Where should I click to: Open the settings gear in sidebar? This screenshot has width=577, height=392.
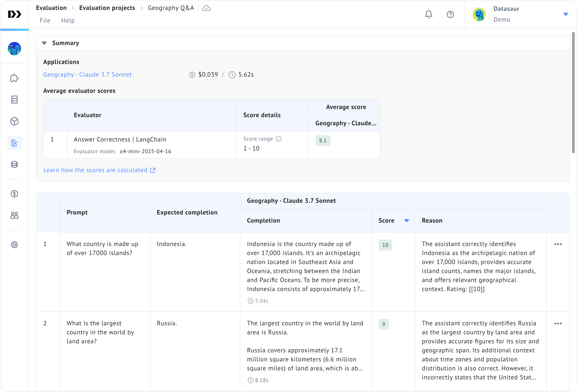tap(14, 245)
